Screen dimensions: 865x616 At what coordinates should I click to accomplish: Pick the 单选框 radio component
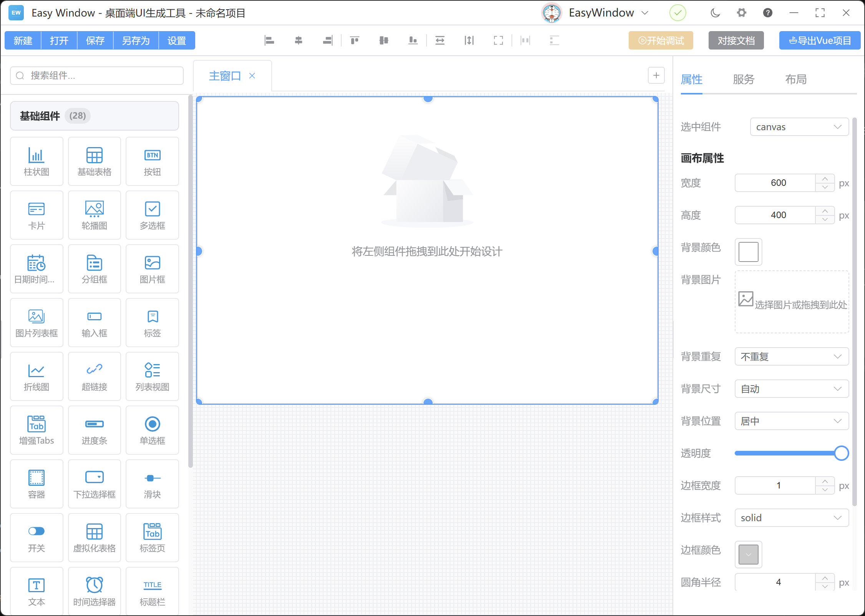click(x=152, y=430)
